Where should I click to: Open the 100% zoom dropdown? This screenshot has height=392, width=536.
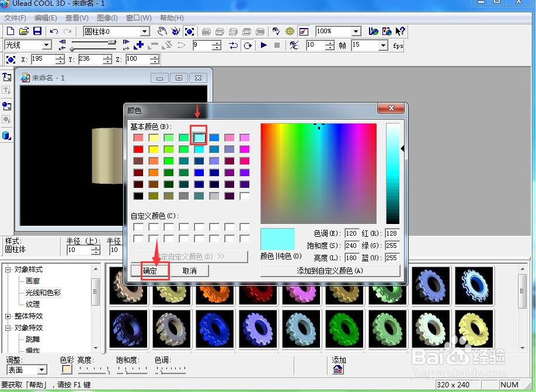(356, 32)
